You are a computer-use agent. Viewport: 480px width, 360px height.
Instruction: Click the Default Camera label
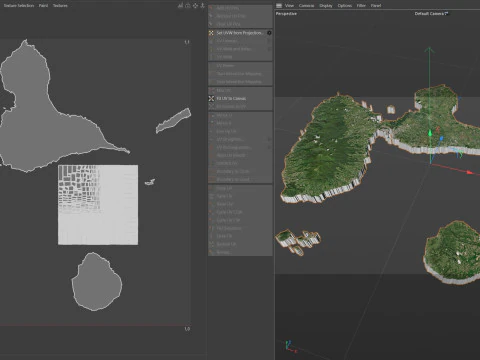pos(431,14)
